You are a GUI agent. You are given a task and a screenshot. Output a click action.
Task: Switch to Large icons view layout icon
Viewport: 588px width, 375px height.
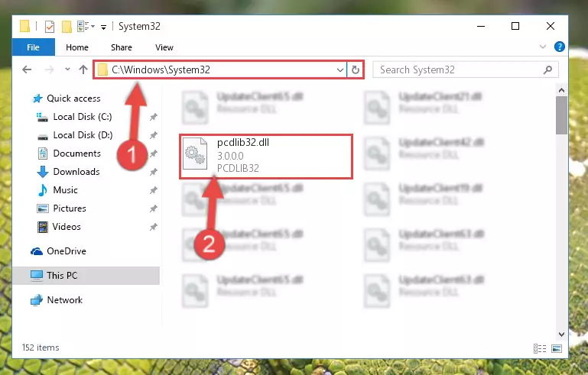point(557,348)
